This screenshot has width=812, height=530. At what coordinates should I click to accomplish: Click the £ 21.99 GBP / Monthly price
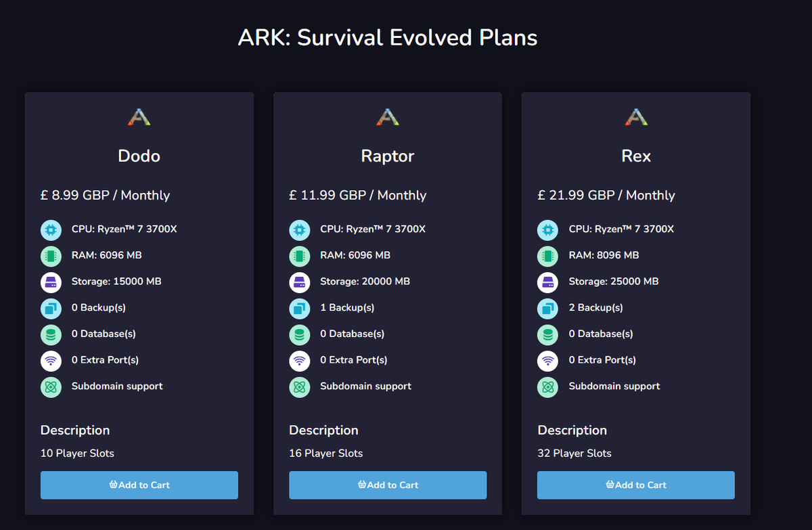pyautogui.click(x=606, y=195)
